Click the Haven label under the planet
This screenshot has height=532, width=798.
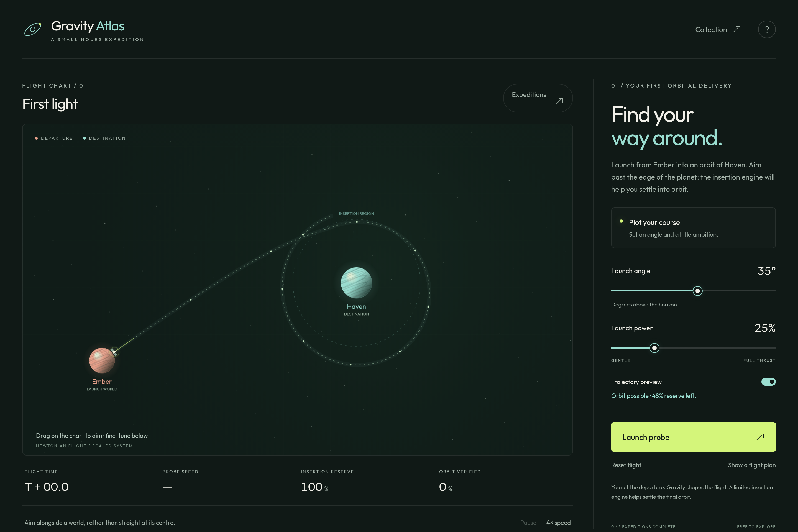[356, 306]
